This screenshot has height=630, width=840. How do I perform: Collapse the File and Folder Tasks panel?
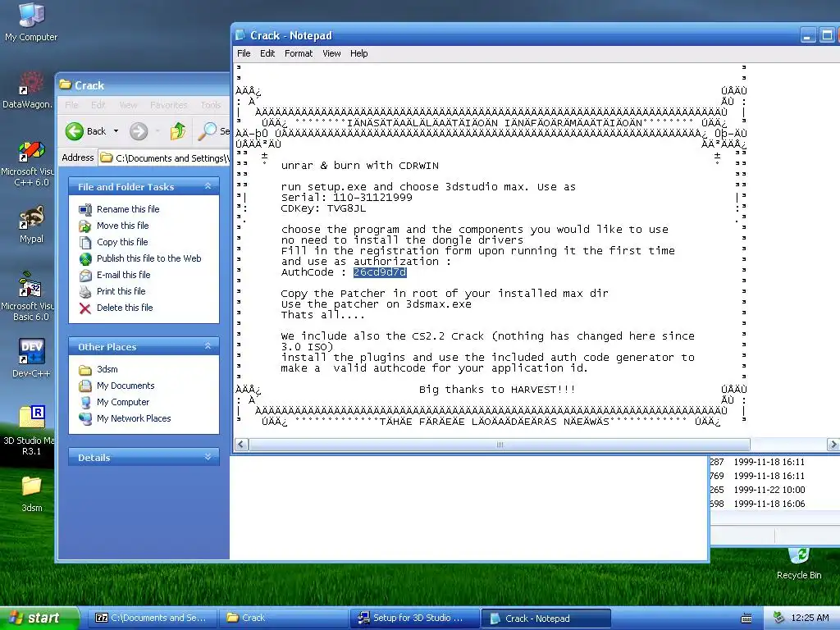[x=208, y=186]
